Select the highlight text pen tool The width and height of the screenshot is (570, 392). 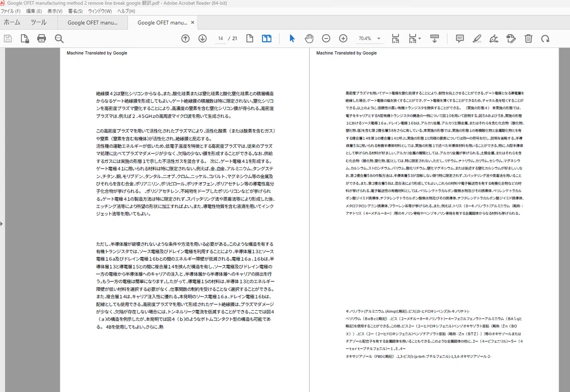pyautogui.click(x=477, y=38)
